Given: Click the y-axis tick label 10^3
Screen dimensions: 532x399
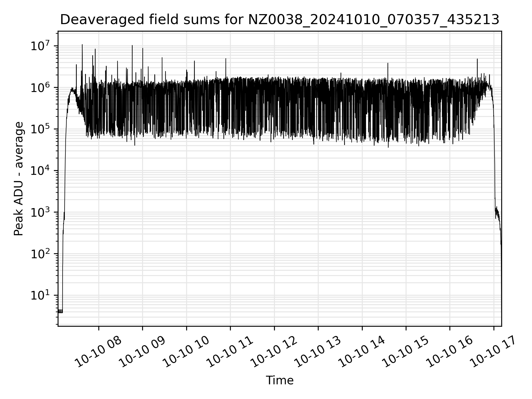Looking at the screenshot, I should [x=40, y=212].
